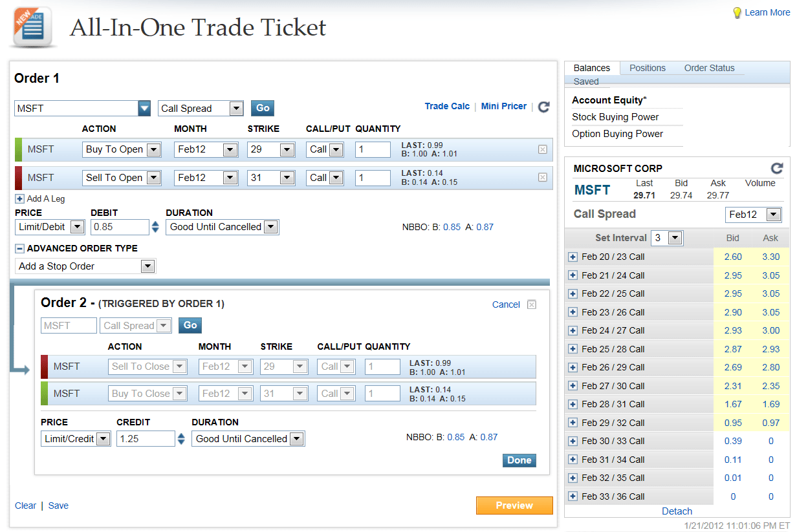Adjust Order 1 debit price stepper arrows
This screenshot has width=797, height=532.
(155, 227)
